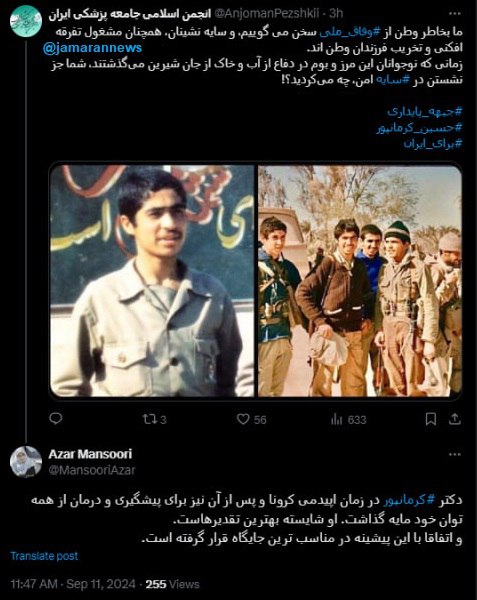Share the tweet via share icon

[x=454, y=419]
